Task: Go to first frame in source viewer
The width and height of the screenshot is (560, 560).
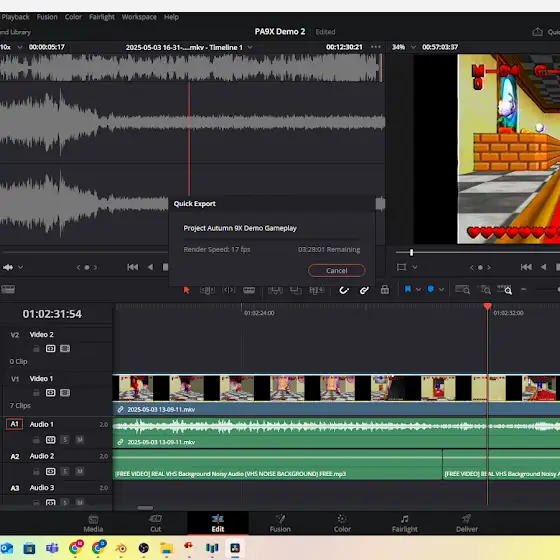Action: point(132,267)
